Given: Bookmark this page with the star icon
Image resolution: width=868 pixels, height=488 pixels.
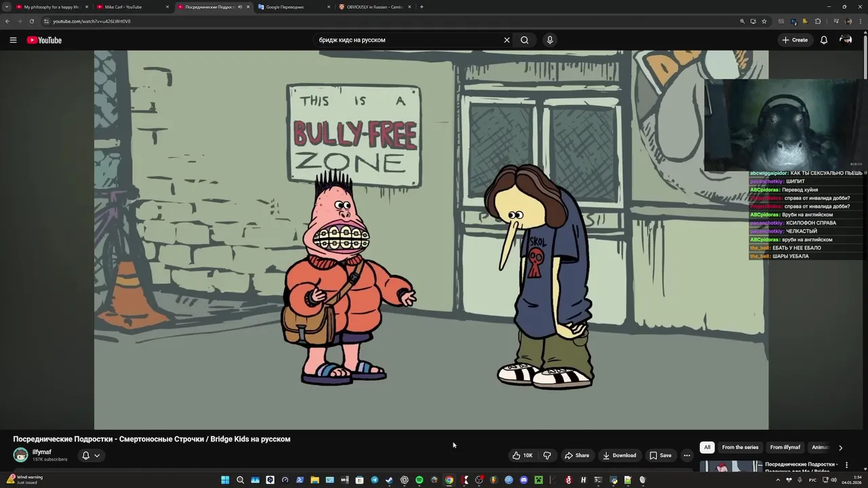Looking at the screenshot, I should (x=764, y=21).
